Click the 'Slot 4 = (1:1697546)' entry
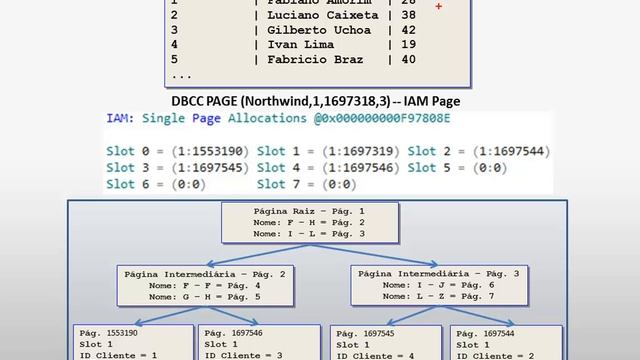This screenshot has height=360, width=640. pos(328,168)
